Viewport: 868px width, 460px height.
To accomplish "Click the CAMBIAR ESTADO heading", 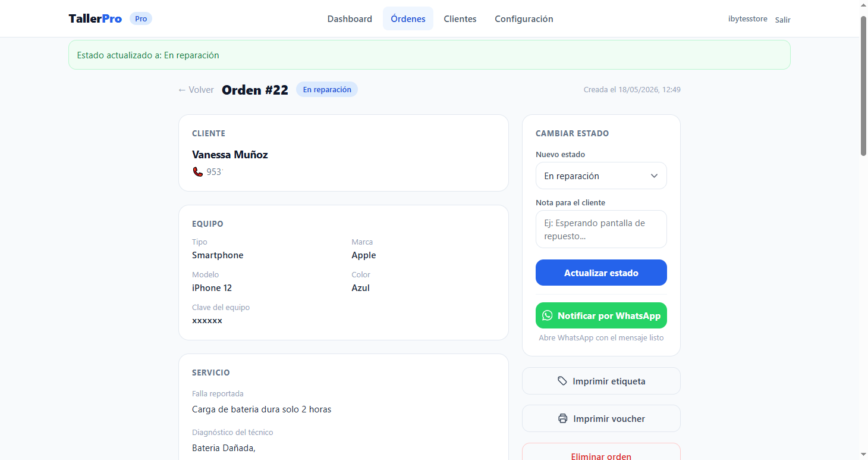I will tap(572, 134).
